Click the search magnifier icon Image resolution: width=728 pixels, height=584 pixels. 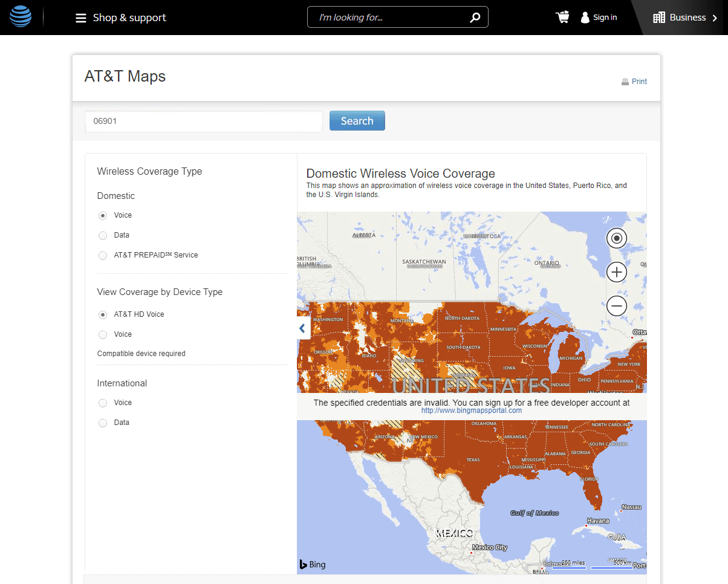[x=475, y=17]
